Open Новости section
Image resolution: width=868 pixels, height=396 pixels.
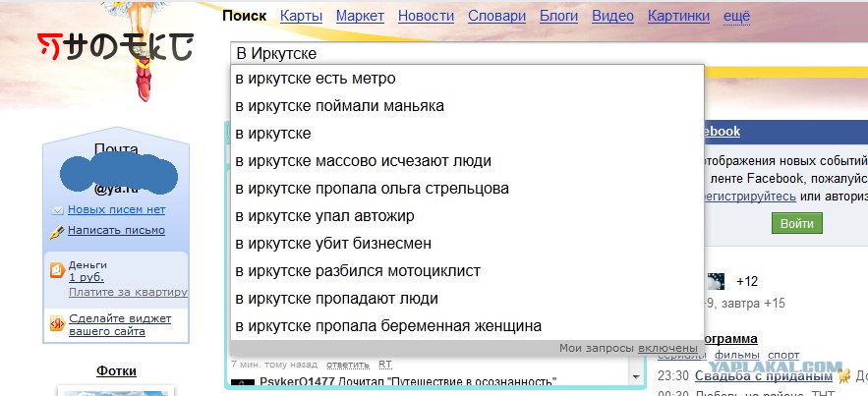(x=426, y=16)
